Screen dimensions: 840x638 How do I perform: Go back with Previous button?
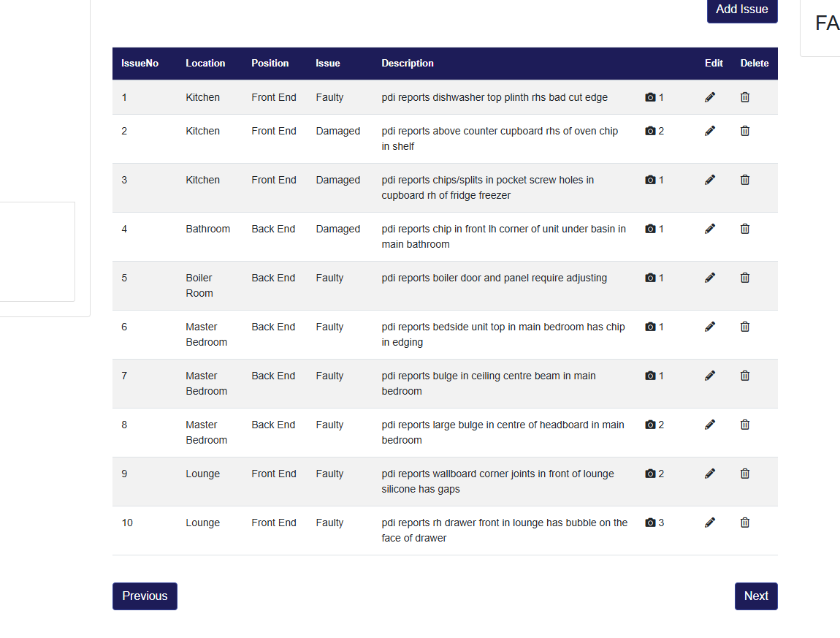(x=145, y=596)
